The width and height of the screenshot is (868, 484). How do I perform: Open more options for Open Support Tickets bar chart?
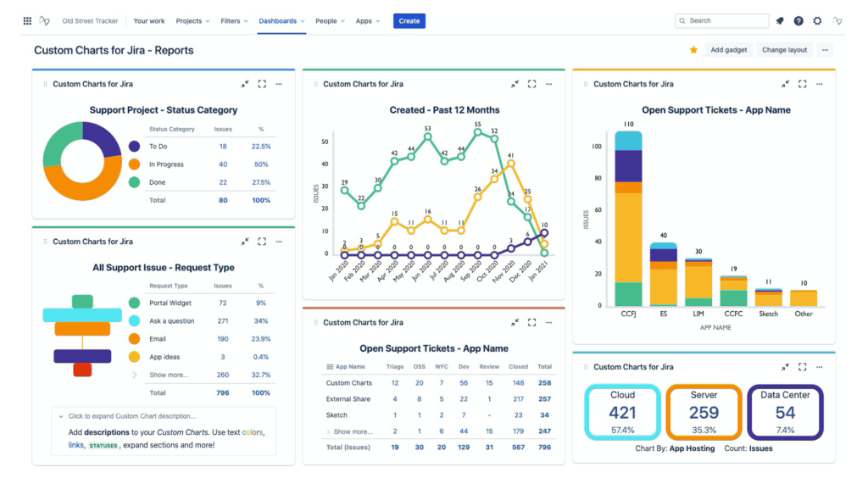(820, 84)
